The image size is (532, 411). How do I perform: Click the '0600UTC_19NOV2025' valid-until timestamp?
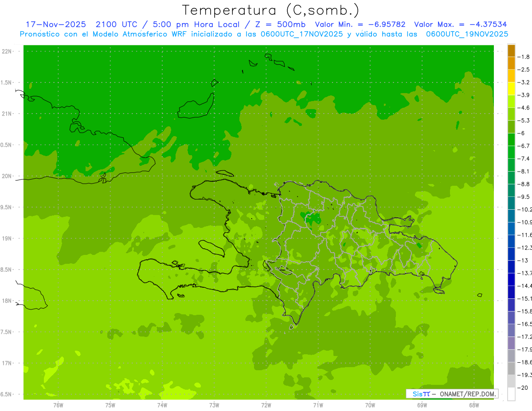tap(467, 34)
